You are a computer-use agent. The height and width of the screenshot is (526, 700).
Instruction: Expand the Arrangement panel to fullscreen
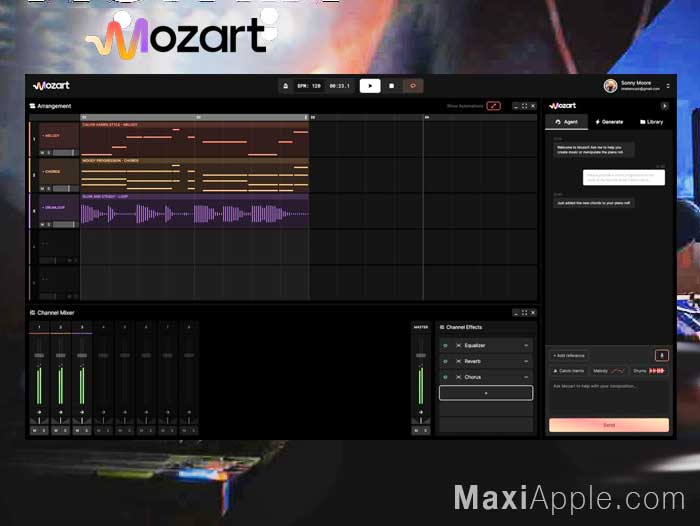(525, 106)
